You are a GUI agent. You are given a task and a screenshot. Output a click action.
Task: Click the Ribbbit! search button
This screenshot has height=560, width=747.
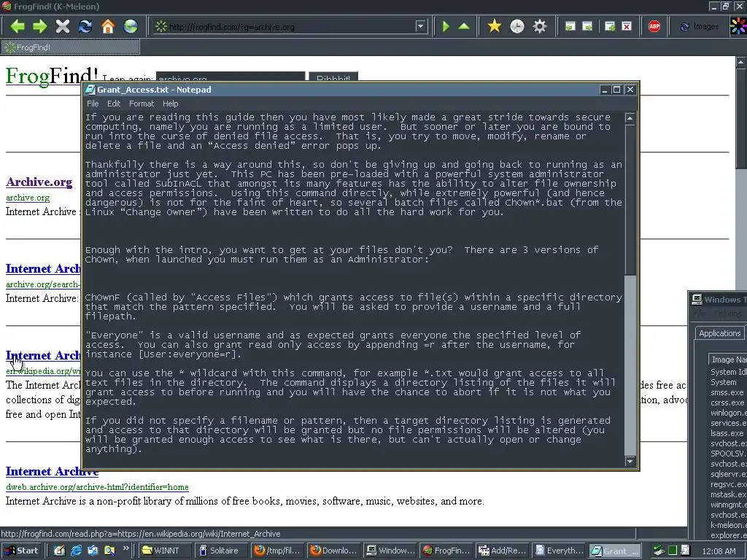[x=333, y=77]
